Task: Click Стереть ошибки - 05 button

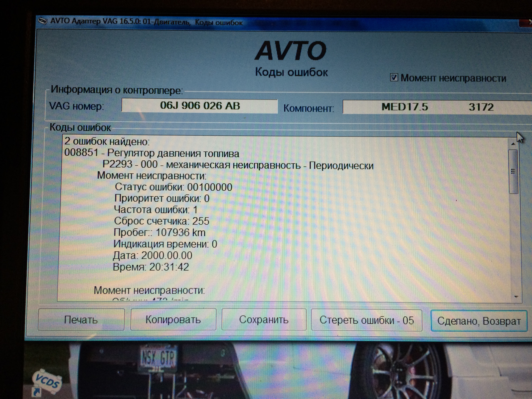Action: [x=366, y=320]
